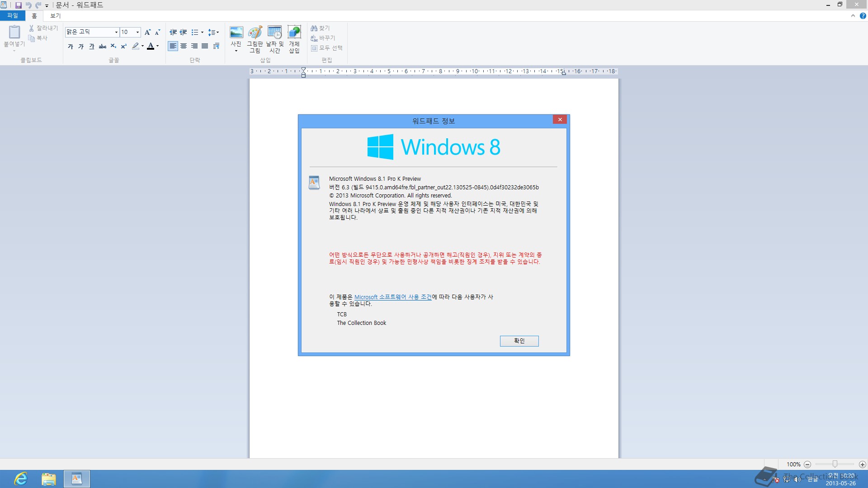
Task: Click the first-line indent marker on ruler
Action: click(303, 69)
